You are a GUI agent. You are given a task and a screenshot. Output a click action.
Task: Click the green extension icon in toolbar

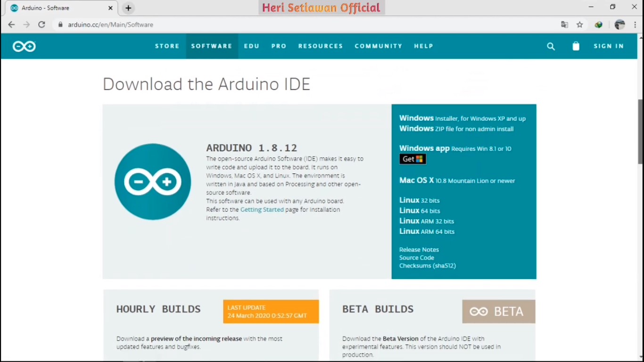tap(598, 25)
